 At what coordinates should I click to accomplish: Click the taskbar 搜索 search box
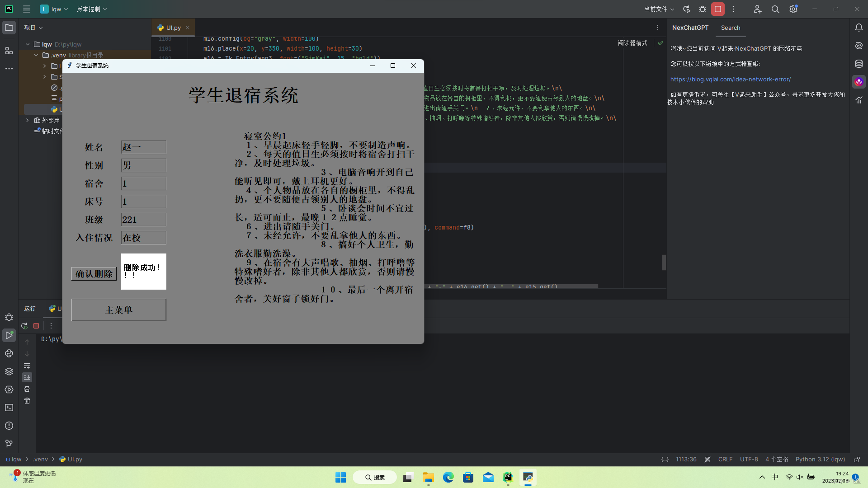(375, 477)
